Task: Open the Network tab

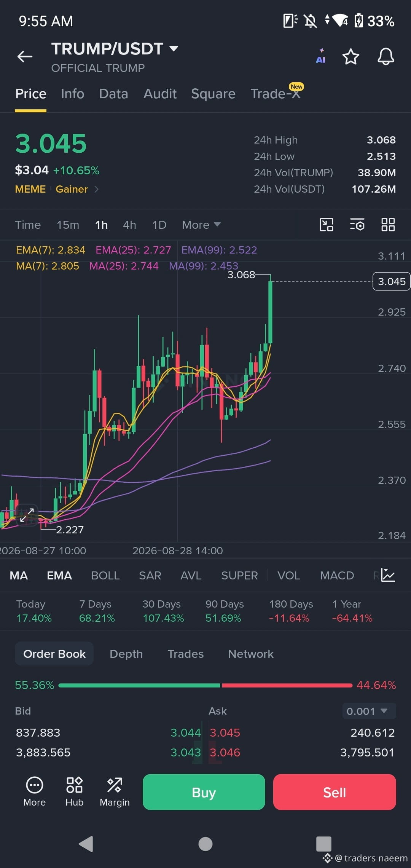Action: (250, 654)
